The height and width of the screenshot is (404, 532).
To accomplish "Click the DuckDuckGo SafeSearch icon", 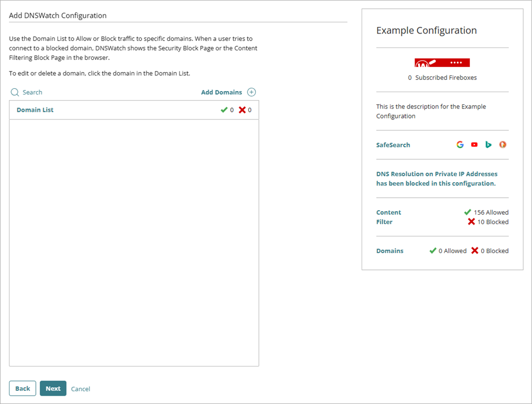I will (502, 144).
